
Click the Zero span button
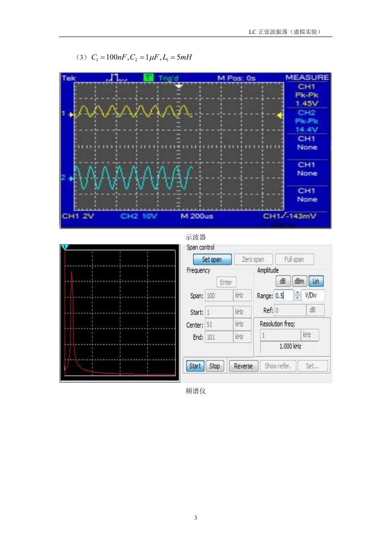click(x=253, y=259)
